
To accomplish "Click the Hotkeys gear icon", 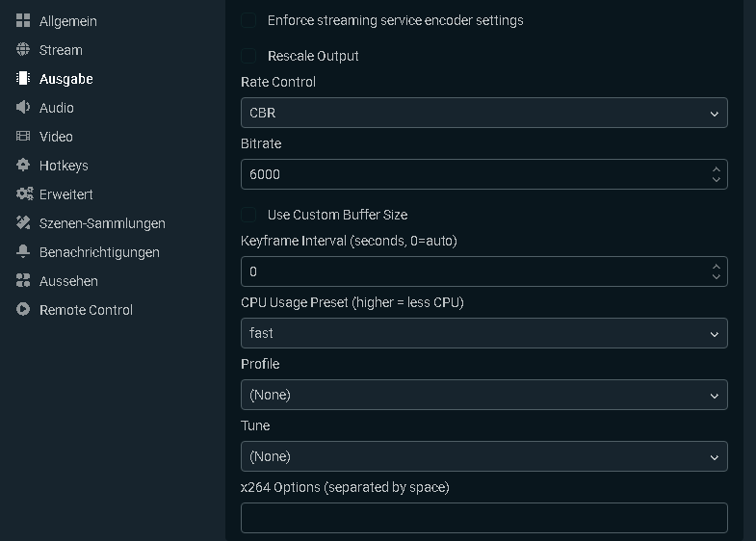I will [23, 166].
